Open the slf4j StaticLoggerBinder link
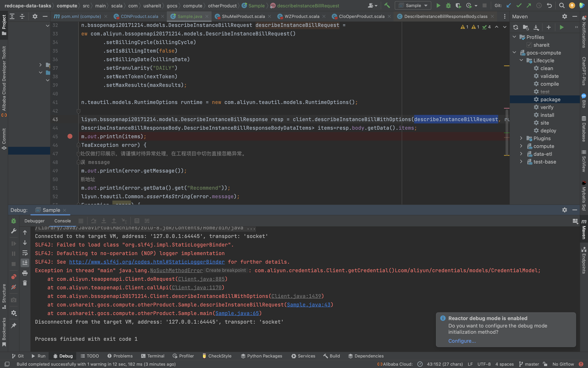Image resolution: width=588 pixels, height=368 pixels. point(147,262)
